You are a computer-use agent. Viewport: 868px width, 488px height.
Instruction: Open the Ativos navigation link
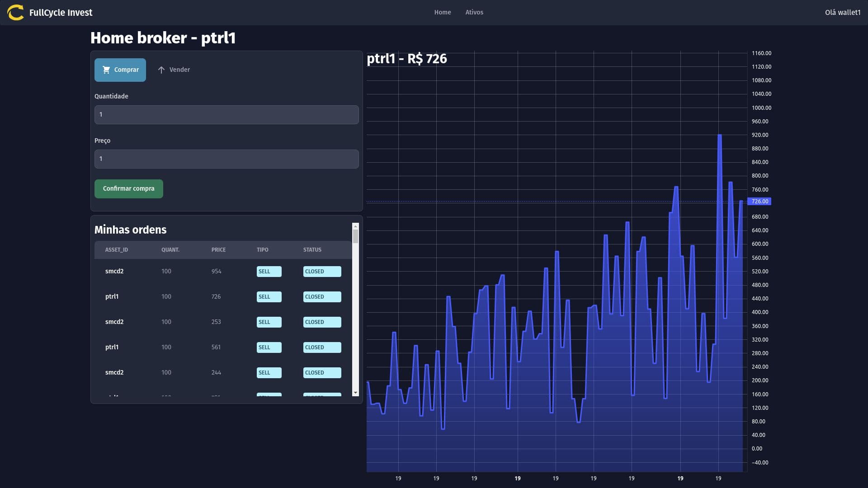coord(474,13)
